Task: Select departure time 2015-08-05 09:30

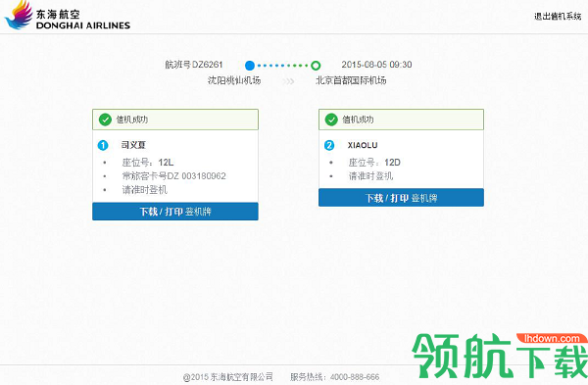Action: coord(376,65)
